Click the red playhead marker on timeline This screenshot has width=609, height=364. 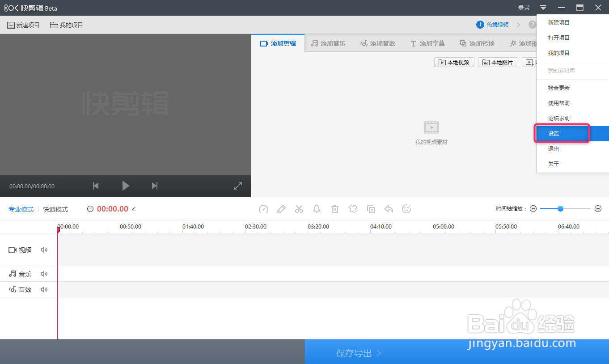point(58,229)
